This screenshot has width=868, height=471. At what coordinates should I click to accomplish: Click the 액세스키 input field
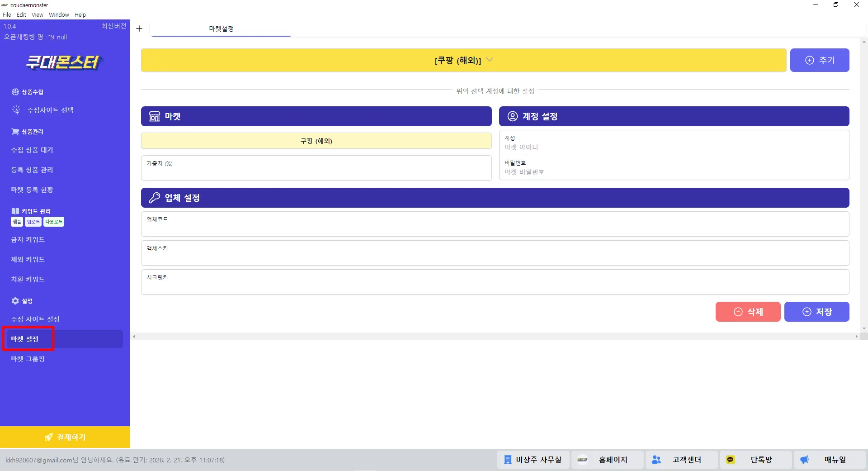coord(495,253)
